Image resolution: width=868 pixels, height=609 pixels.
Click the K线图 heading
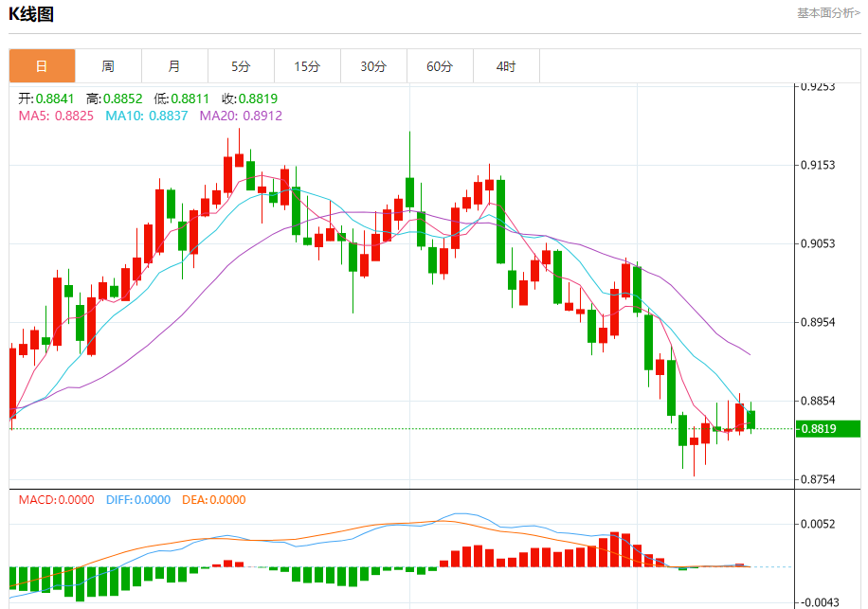click(31, 14)
